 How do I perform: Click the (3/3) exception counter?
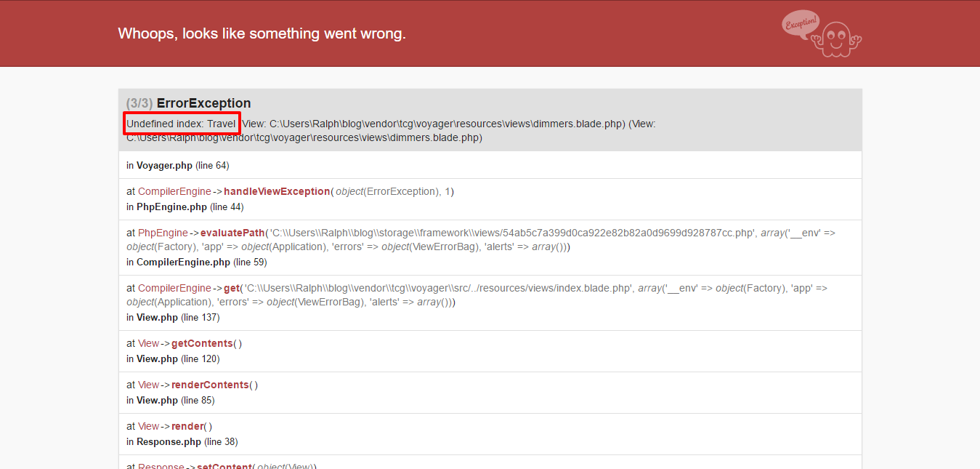click(139, 103)
